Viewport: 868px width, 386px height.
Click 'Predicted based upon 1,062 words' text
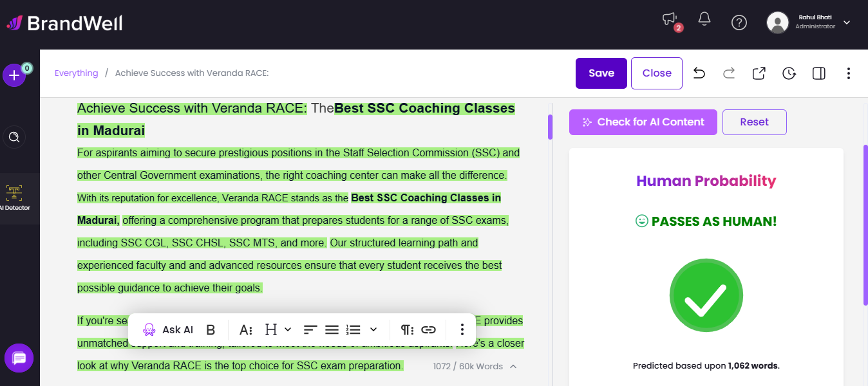pos(706,365)
